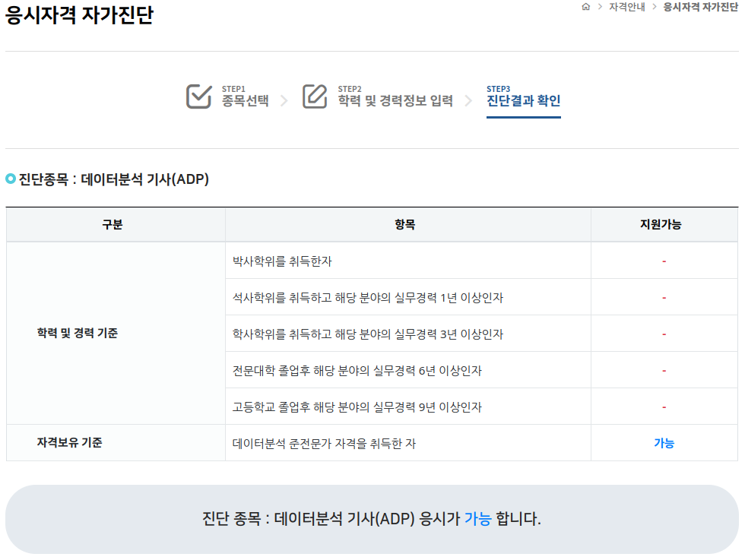Image resolution: width=745 pixels, height=560 pixels.
Task: Click the result banner 응시가 가능 합니다
Action: [372, 519]
